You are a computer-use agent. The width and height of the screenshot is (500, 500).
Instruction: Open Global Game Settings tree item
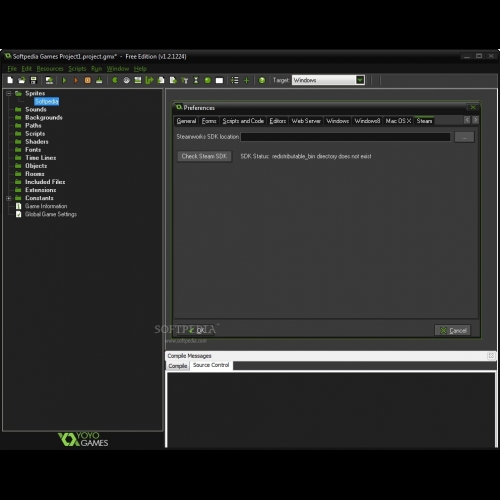click(x=51, y=214)
